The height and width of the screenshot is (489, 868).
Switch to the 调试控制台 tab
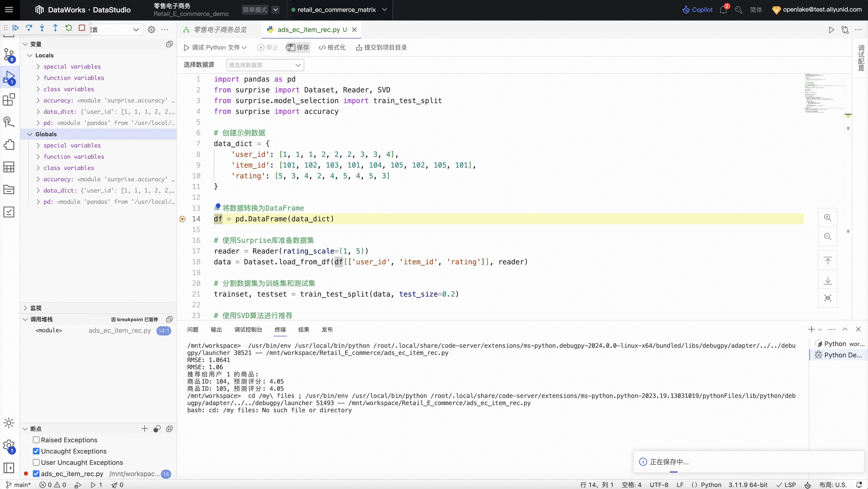248,329
